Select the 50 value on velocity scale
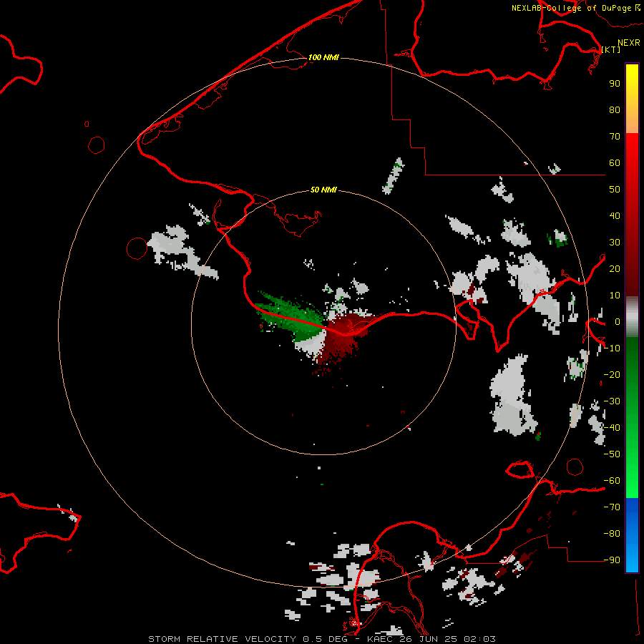 coord(615,190)
